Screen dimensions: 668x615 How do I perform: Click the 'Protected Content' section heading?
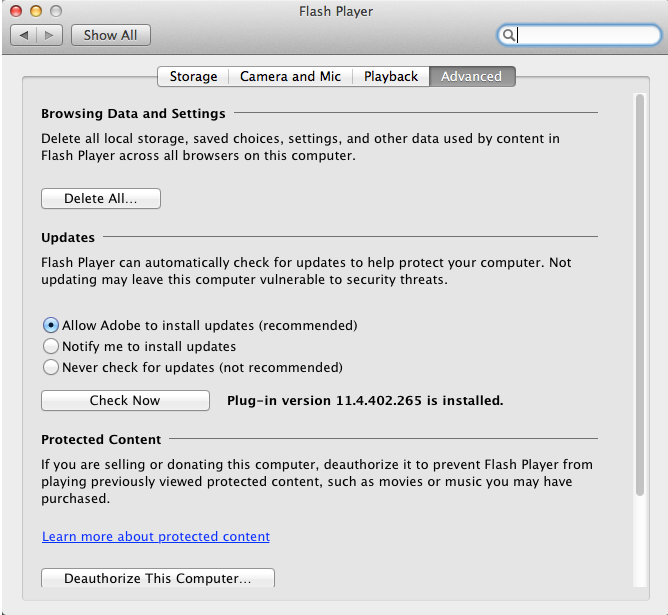(x=101, y=439)
